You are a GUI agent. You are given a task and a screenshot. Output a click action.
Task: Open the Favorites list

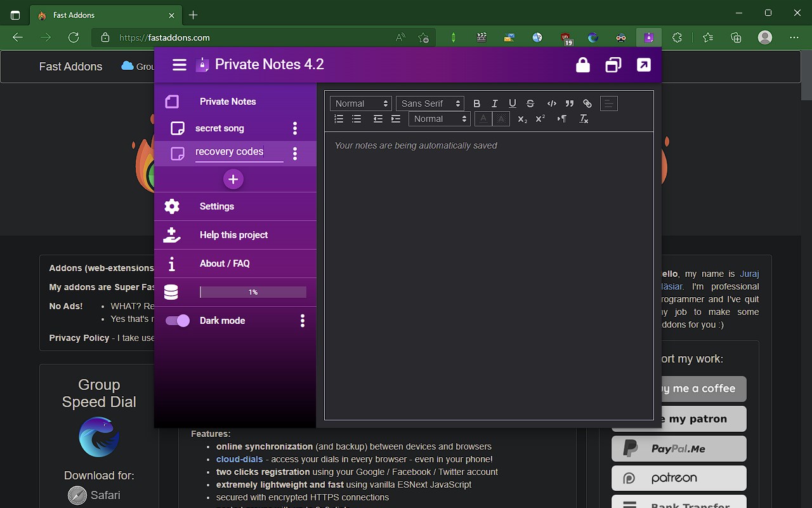pos(708,37)
